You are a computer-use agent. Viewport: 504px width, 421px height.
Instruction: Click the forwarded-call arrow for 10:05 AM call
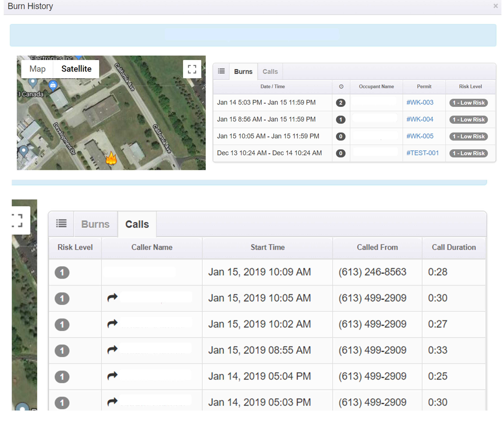tap(112, 298)
